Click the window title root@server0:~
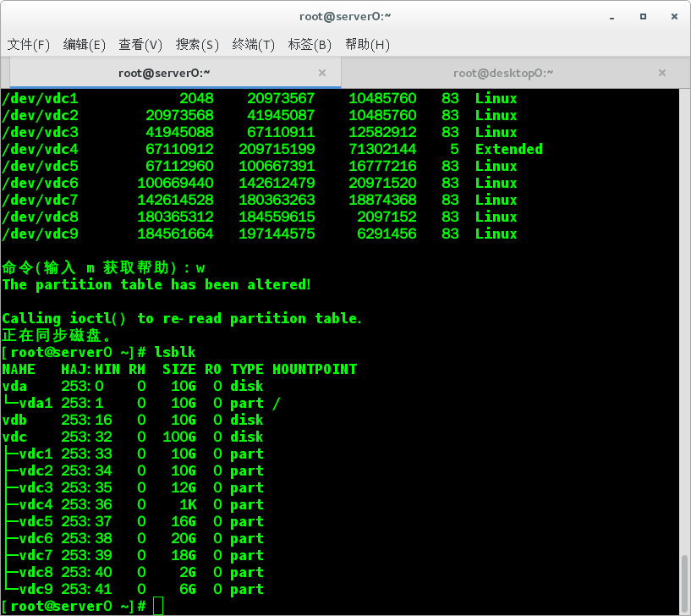 click(345, 17)
